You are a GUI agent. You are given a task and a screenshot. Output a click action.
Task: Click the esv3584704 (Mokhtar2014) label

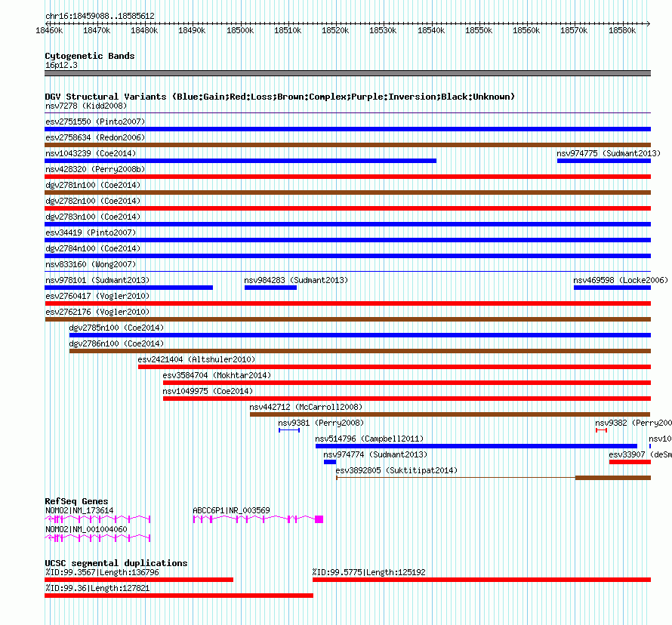(217, 375)
